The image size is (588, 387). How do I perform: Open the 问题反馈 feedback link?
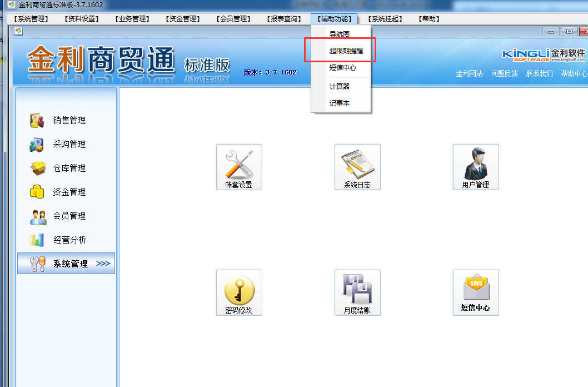pyautogui.click(x=505, y=73)
